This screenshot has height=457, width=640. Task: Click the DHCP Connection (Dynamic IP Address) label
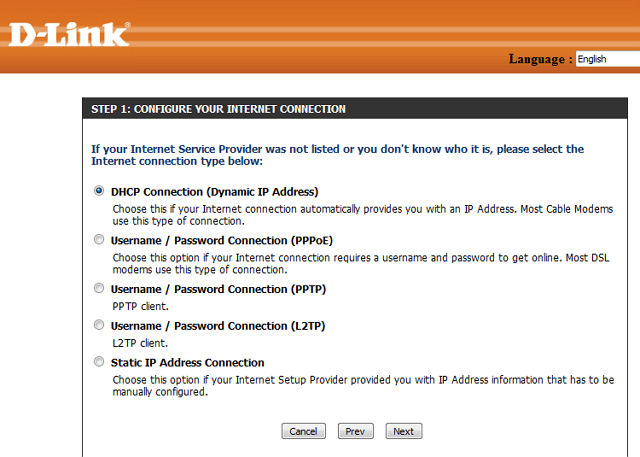[x=215, y=192]
